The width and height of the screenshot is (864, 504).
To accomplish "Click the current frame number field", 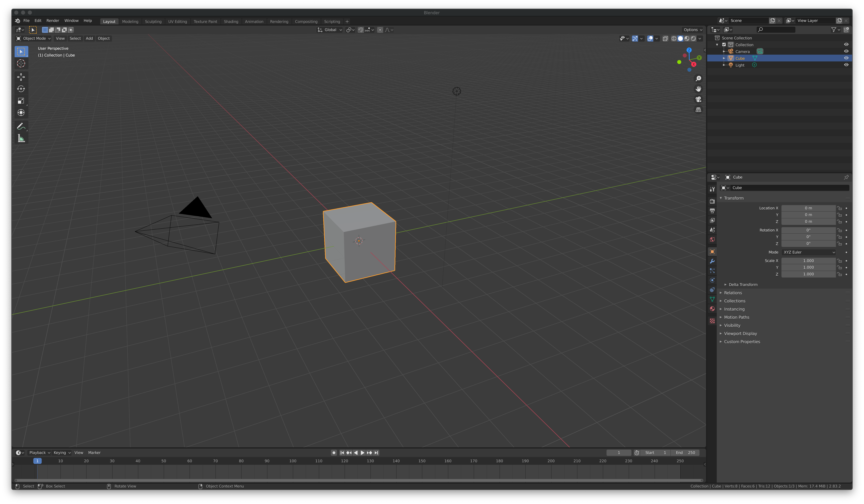I will pyautogui.click(x=618, y=453).
